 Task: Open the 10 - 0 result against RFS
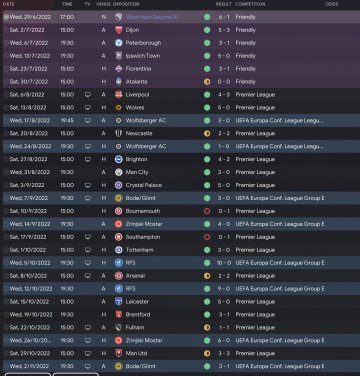[224, 263]
